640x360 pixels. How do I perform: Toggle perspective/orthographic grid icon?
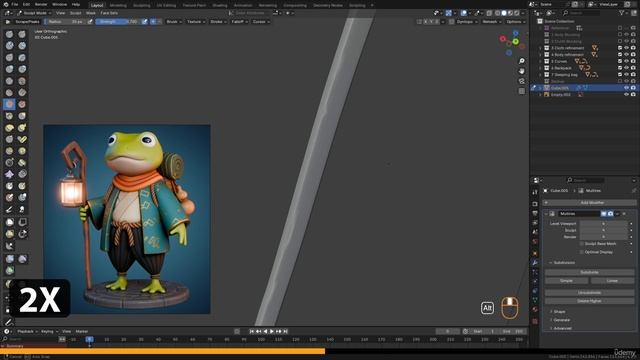[522, 91]
